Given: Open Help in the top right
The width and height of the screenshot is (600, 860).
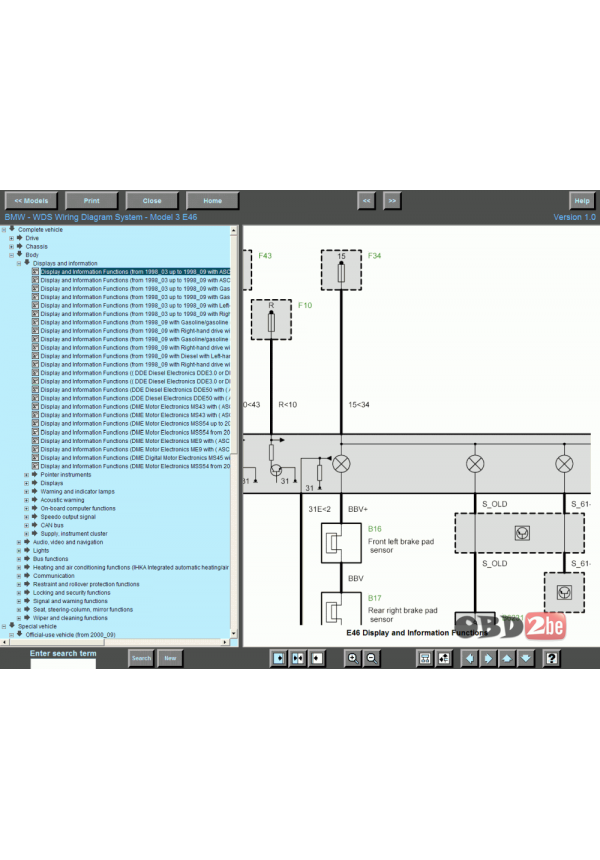Looking at the screenshot, I should 582,201.
